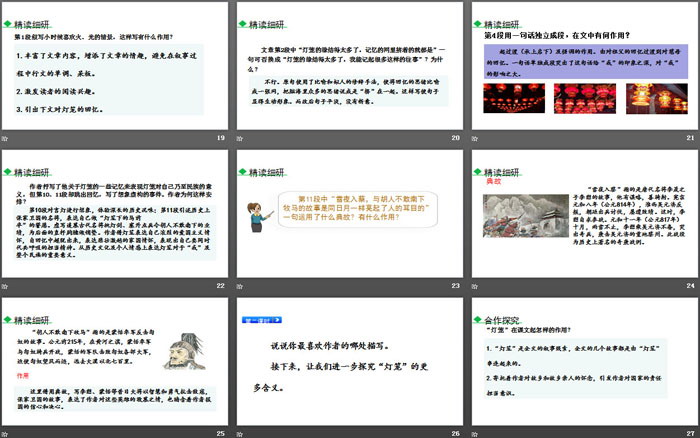Select slide 25 thumbnail with warrior portrait
Screen dimensions: 700x438
(115, 361)
